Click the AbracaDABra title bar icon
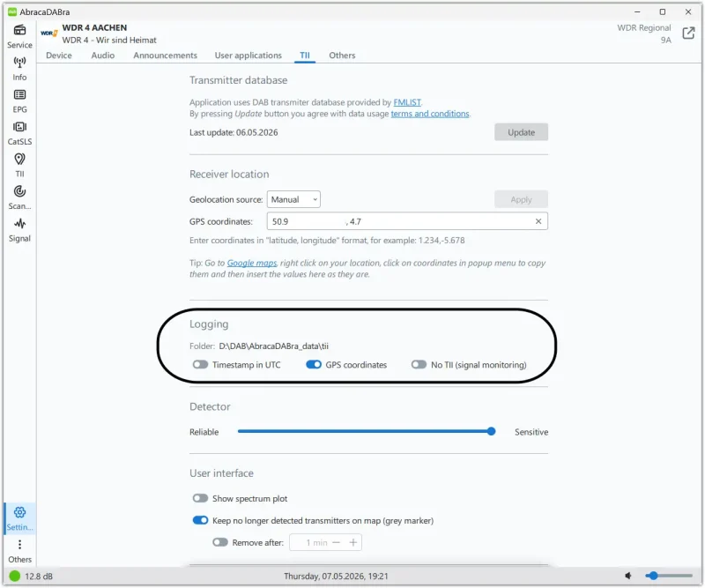The image size is (705, 588). (12, 11)
